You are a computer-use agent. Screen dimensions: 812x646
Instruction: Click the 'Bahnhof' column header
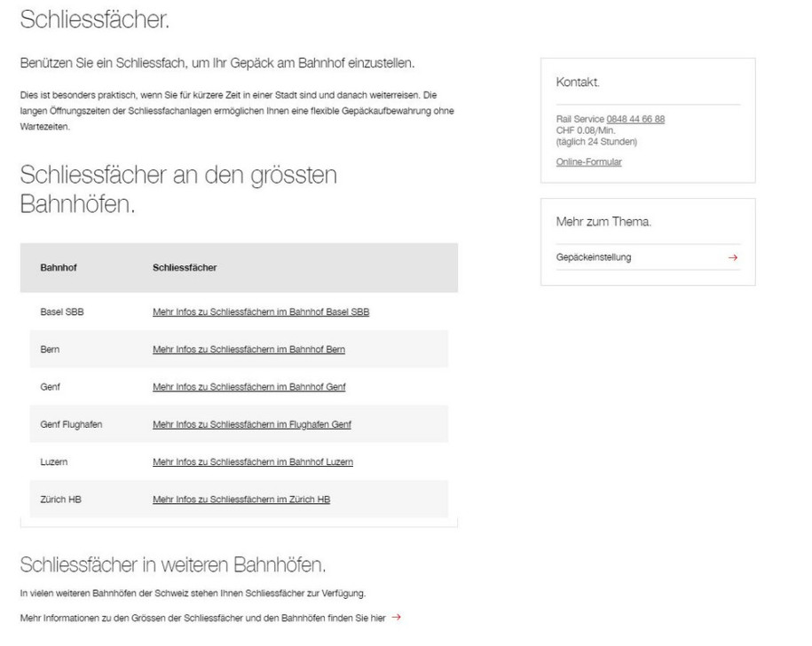(x=59, y=268)
